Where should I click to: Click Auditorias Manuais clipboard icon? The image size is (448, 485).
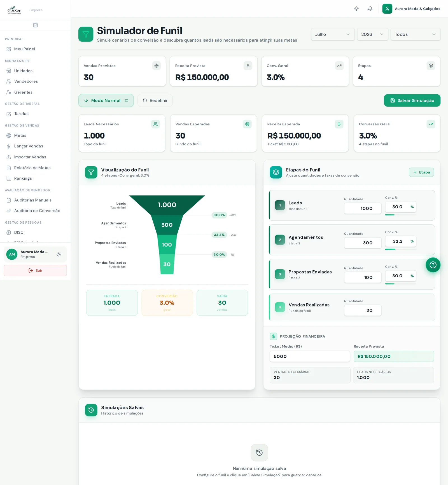9,200
